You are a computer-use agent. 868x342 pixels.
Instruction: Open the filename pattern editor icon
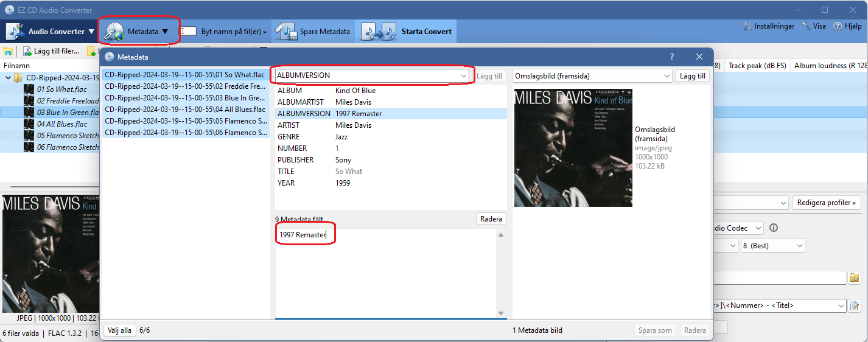click(855, 305)
